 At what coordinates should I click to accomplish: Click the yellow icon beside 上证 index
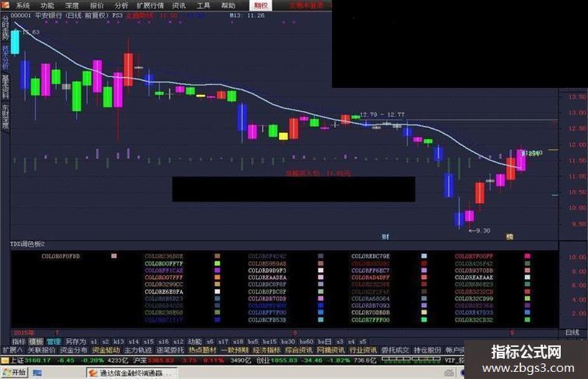pyautogui.click(x=4, y=360)
